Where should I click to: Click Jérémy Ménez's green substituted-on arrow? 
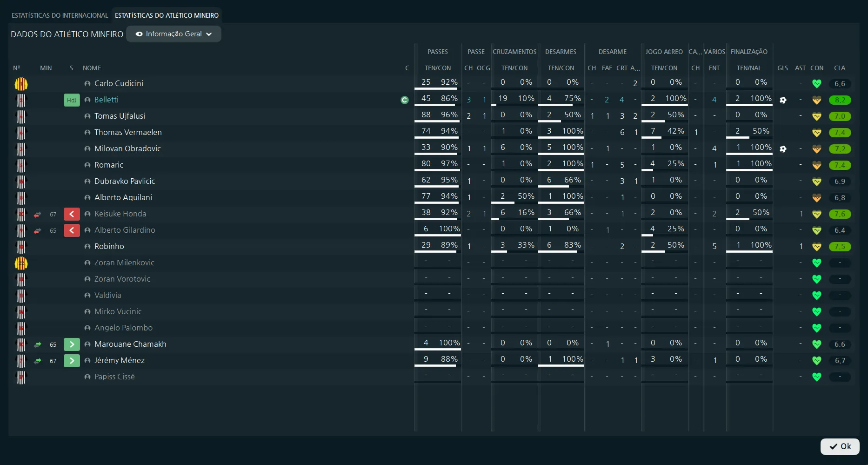click(x=72, y=361)
